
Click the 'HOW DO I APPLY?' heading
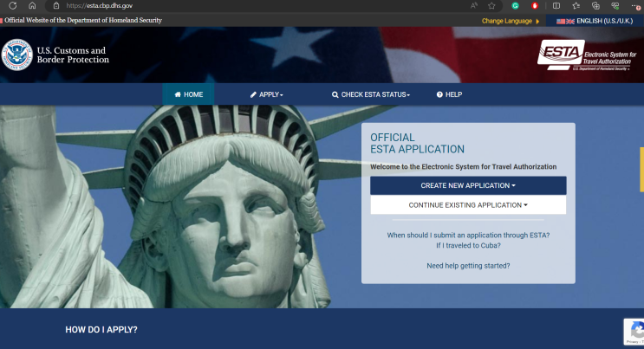[x=101, y=330]
